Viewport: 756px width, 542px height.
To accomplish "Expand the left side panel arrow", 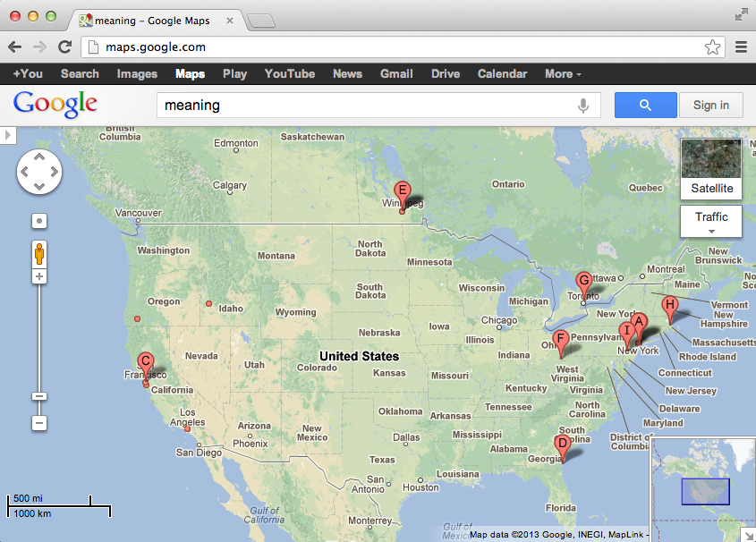I will 8,135.
